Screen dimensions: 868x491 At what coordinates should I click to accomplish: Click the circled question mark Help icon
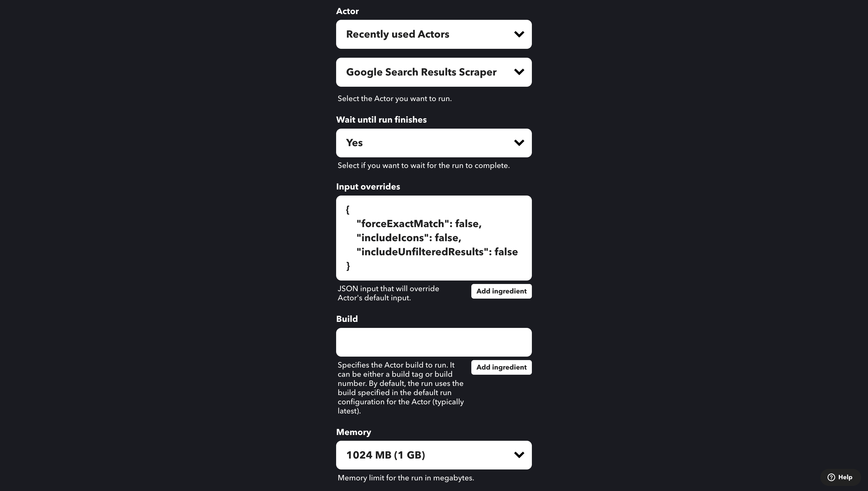[x=831, y=477]
